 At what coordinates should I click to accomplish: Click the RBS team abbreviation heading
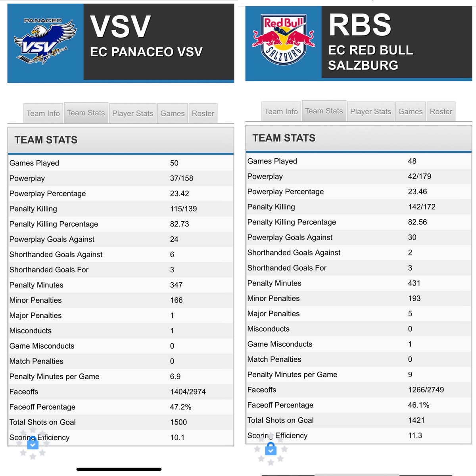[x=360, y=25]
